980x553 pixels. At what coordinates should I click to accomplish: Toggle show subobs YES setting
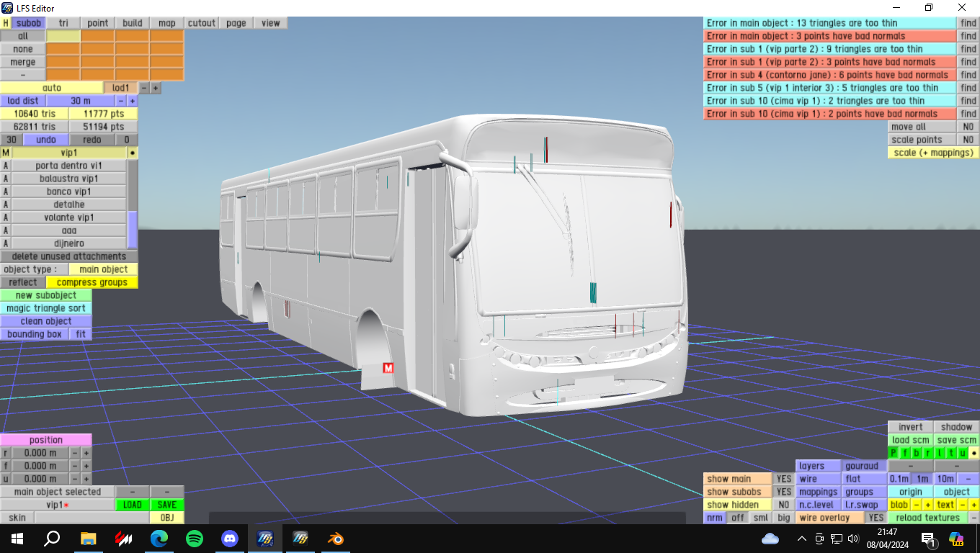point(784,492)
